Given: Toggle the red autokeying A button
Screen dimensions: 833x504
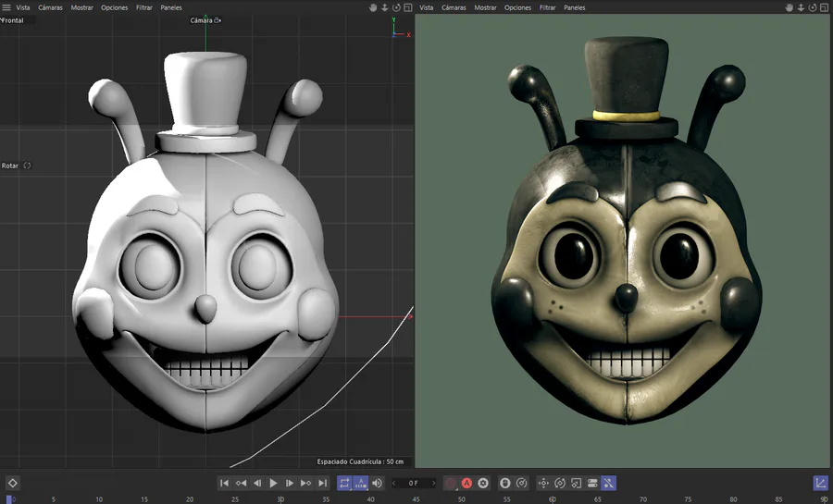Looking at the screenshot, I should coord(466,483).
